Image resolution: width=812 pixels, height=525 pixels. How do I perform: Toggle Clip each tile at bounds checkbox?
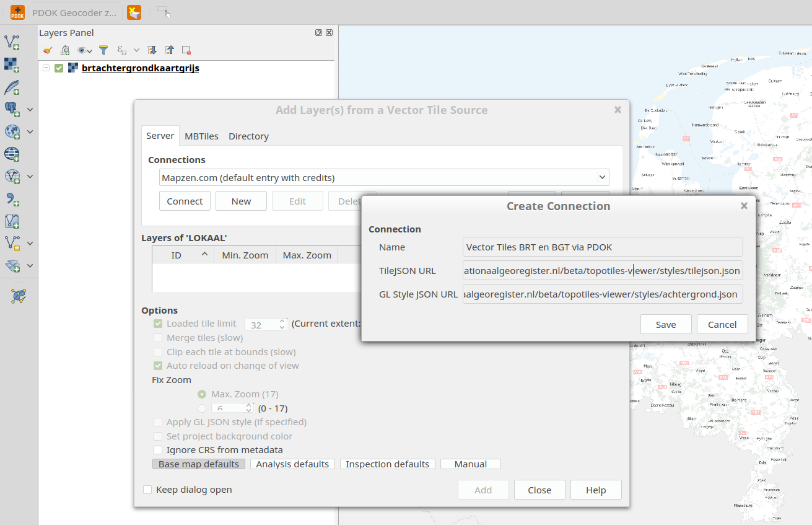coord(158,352)
